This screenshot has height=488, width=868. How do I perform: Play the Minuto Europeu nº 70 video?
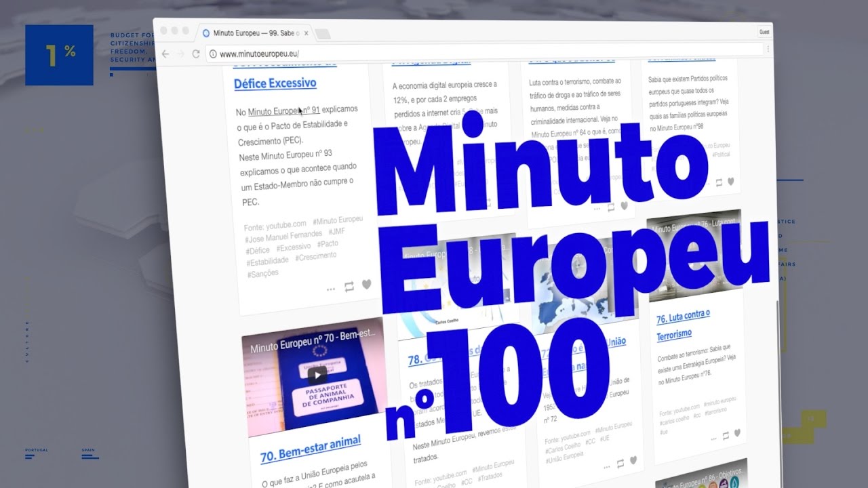tap(317, 375)
